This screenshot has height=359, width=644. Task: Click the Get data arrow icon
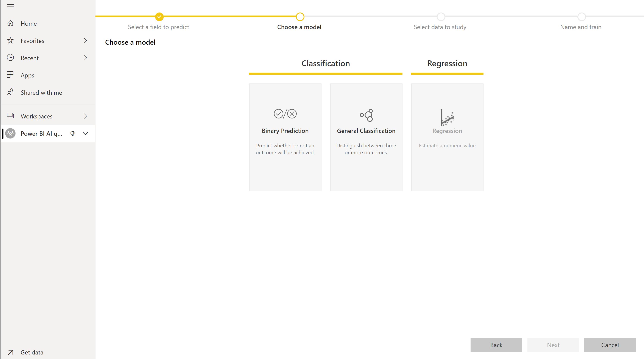tap(10, 352)
